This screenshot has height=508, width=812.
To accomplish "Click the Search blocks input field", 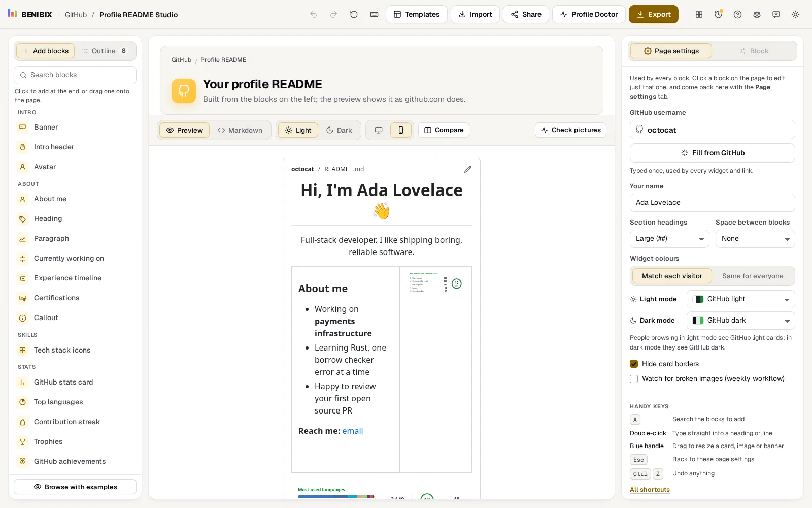I will tap(75, 75).
